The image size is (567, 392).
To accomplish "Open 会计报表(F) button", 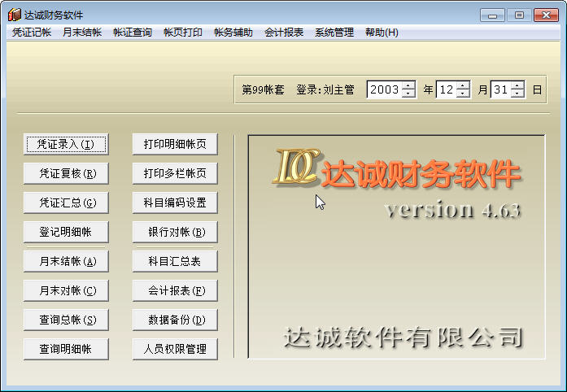I will pos(175,290).
